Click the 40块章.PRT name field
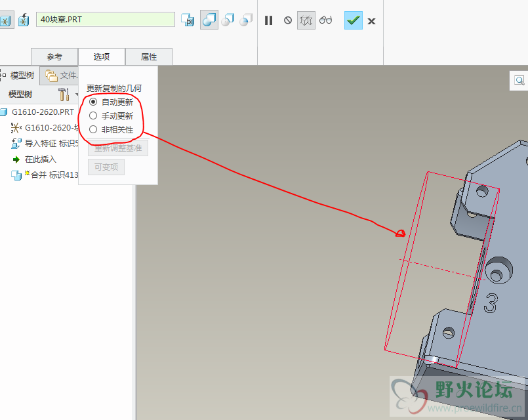This screenshot has width=528, height=420. click(105, 20)
